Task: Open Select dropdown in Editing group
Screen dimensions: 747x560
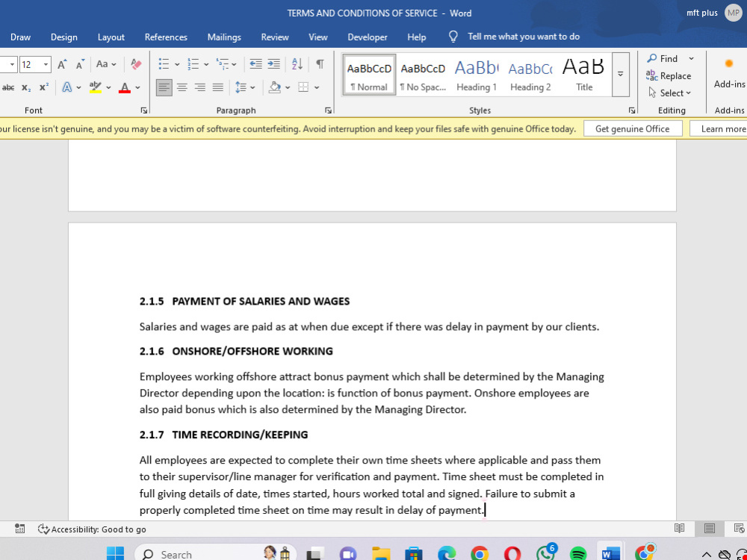Action: 669,93
